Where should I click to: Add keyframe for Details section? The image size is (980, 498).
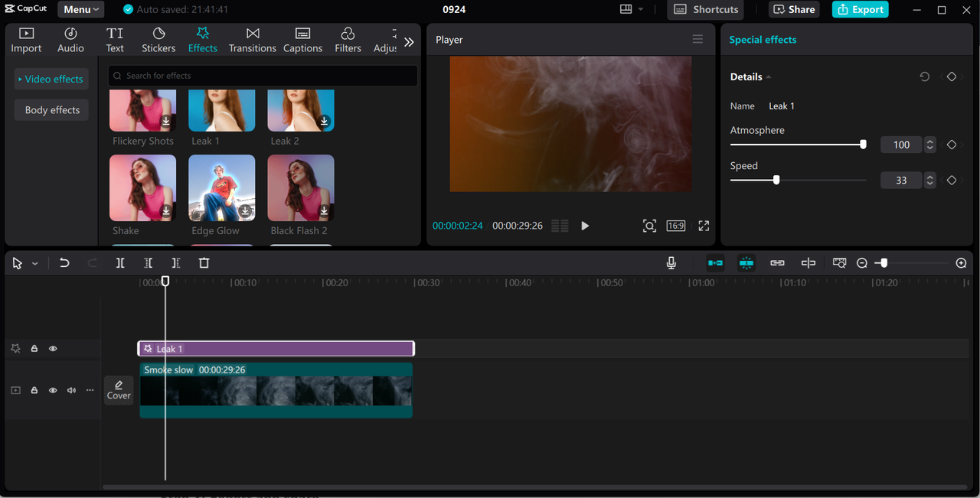tap(952, 76)
